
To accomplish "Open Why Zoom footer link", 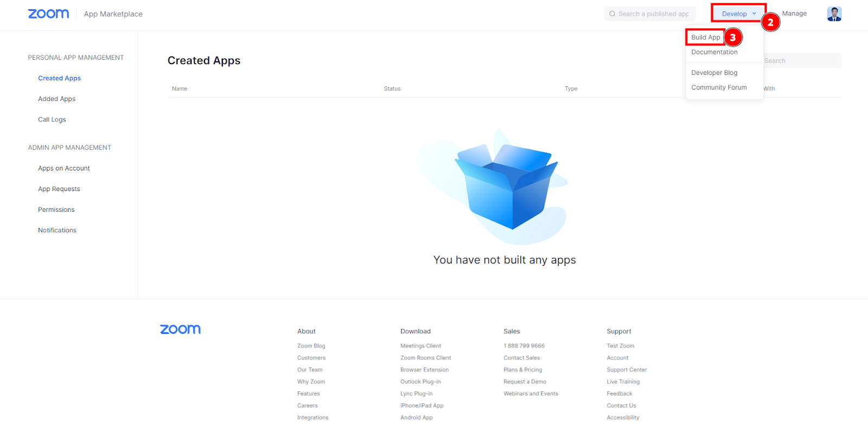I will tap(311, 382).
